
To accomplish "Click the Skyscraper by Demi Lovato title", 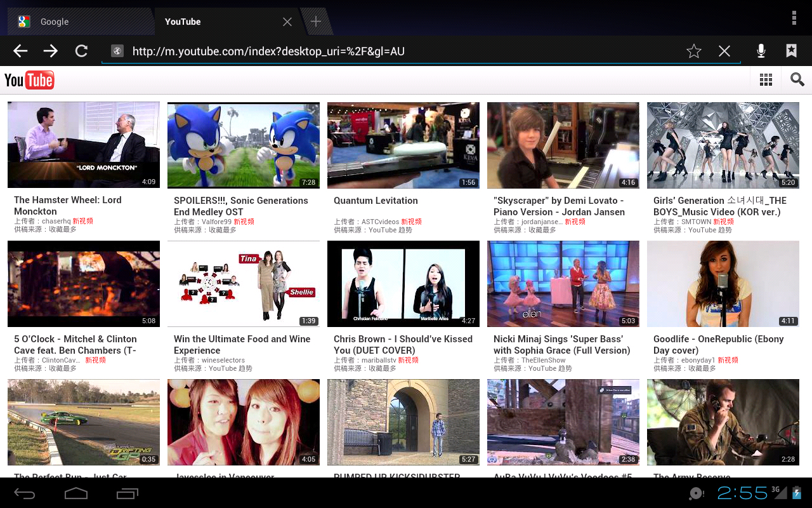I will [x=559, y=206].
